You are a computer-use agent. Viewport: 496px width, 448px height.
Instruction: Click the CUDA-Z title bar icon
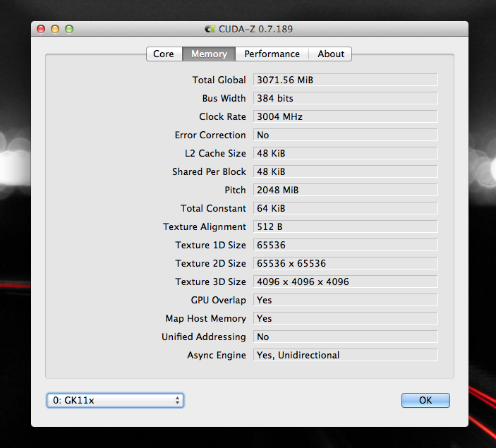[x=210, y=29]
